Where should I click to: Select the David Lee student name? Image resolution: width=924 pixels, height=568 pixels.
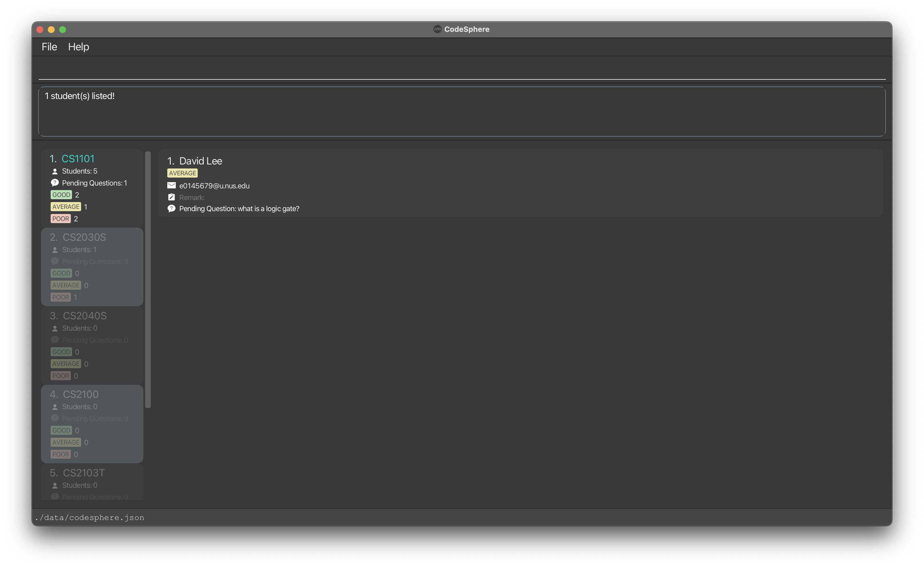(x=201, y=161)
